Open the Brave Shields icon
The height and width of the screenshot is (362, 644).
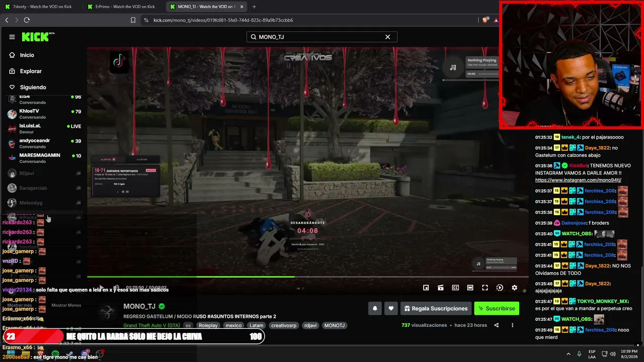pyautogui.click(x=485, y=20)
